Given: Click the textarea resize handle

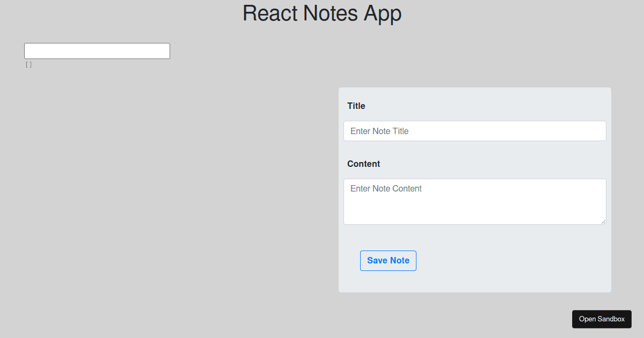Looking at the screenshot, I should [x=604, y=222].
